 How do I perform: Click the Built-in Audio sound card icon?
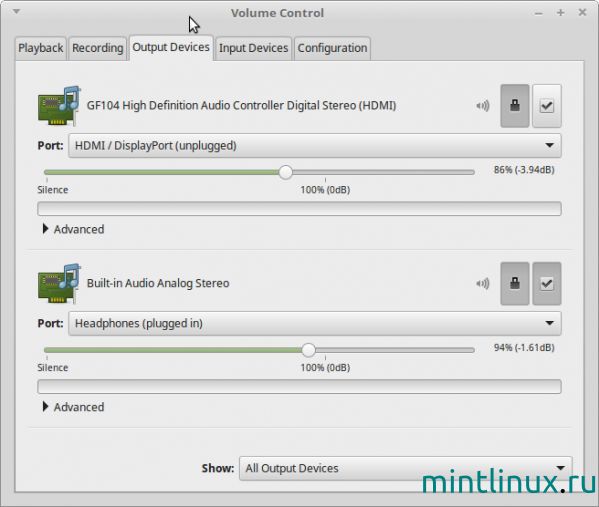point(59,283)
